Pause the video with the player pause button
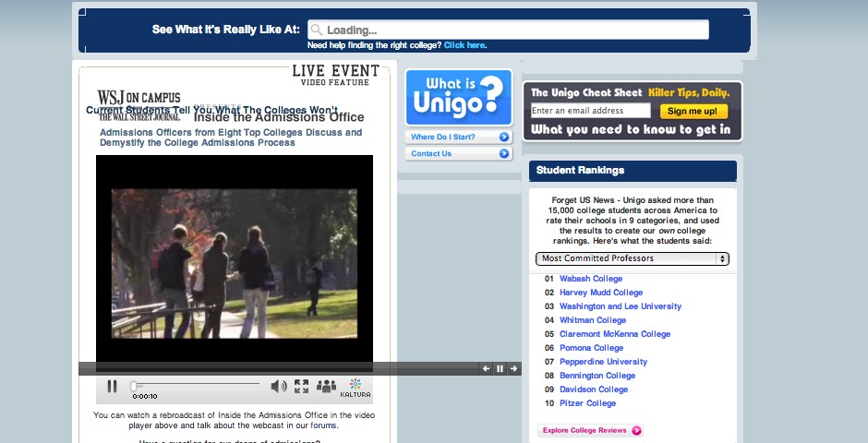This screenshot has width=868, height=443. 112,386
